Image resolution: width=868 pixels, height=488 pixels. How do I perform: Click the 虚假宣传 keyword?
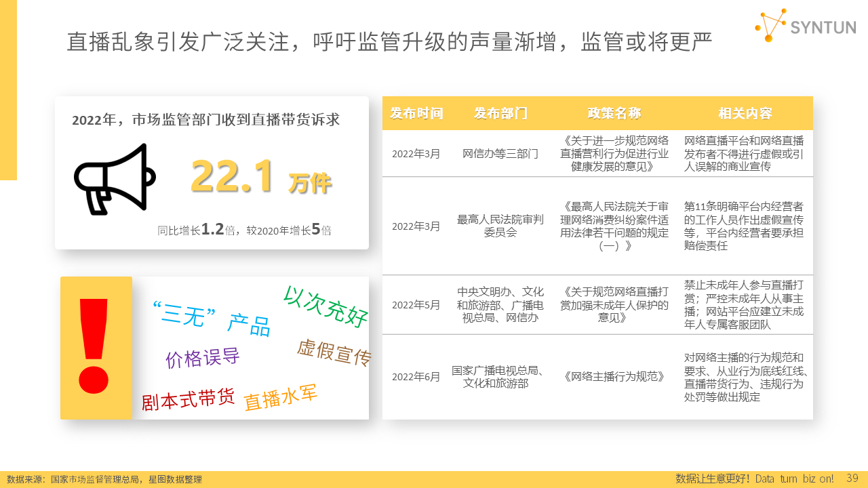coord(334,352)
